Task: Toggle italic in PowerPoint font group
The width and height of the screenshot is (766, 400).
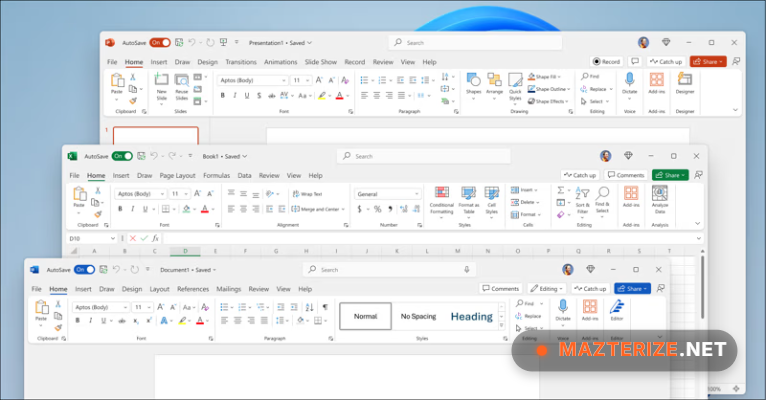Action: point(235,96)
